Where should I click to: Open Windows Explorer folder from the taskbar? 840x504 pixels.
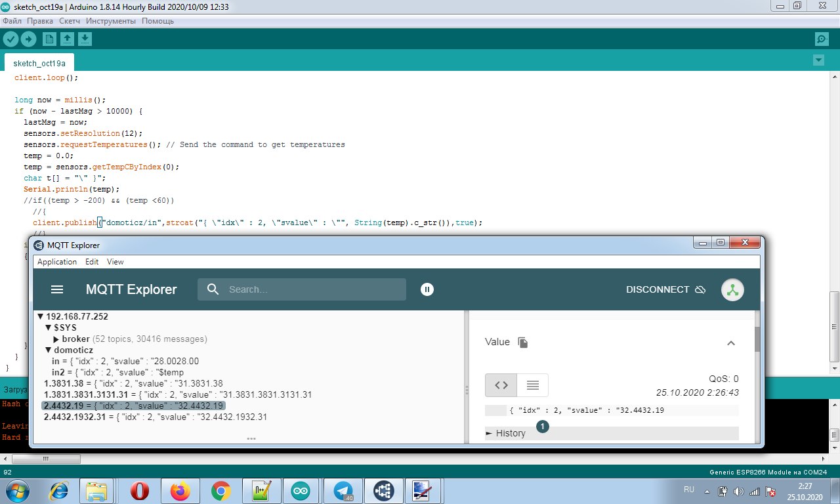97,490
